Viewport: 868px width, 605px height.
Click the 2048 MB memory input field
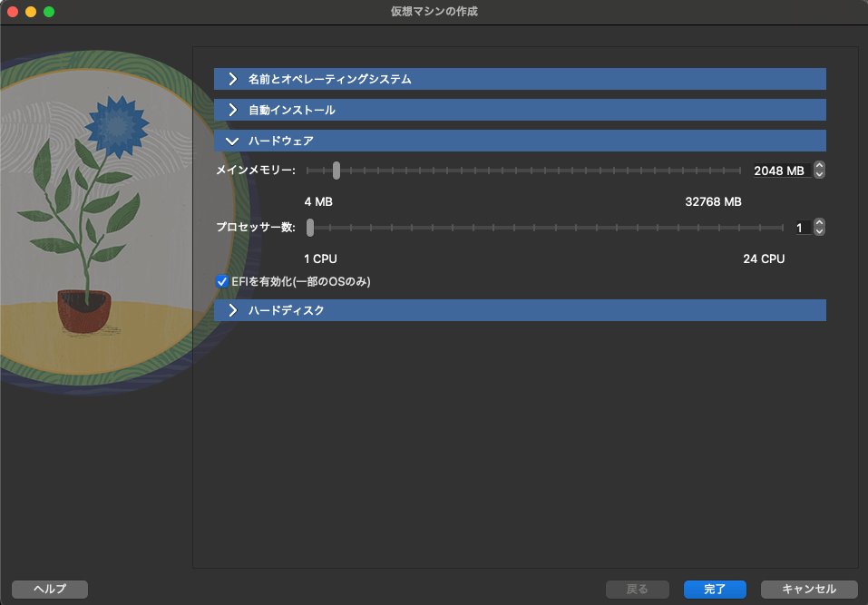pos(781,171)
